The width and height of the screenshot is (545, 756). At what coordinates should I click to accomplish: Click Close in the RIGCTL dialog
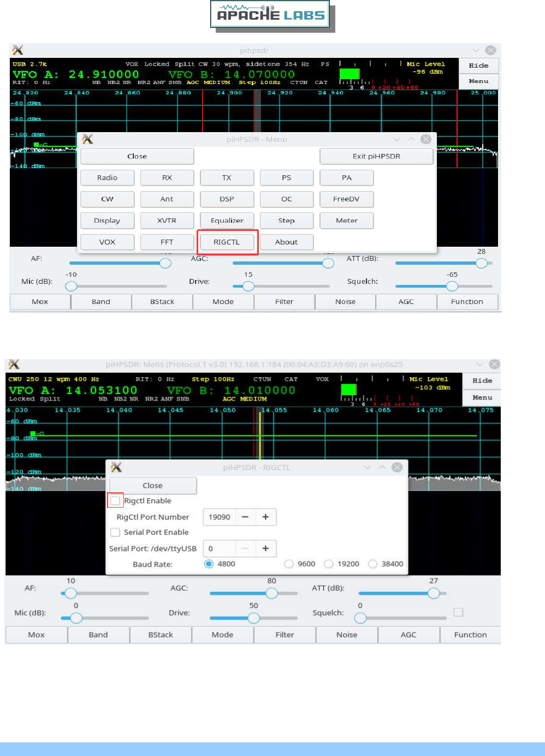coord(153,485)
